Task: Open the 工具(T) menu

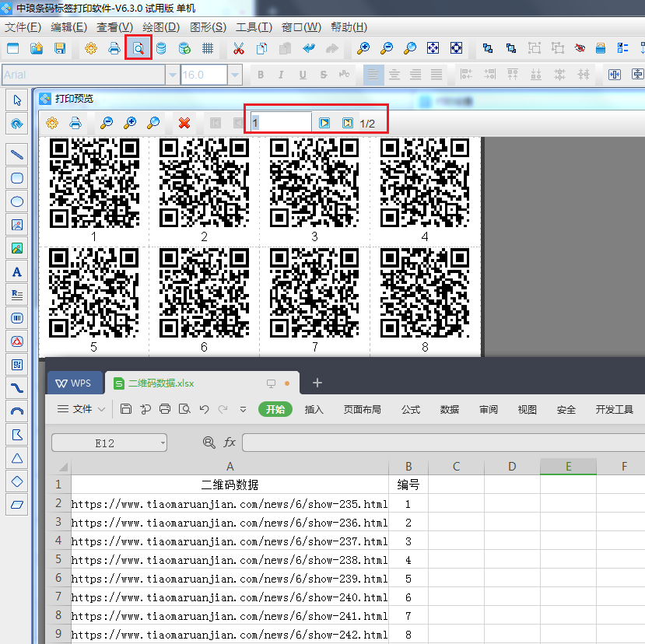Action: coord(254,27)
